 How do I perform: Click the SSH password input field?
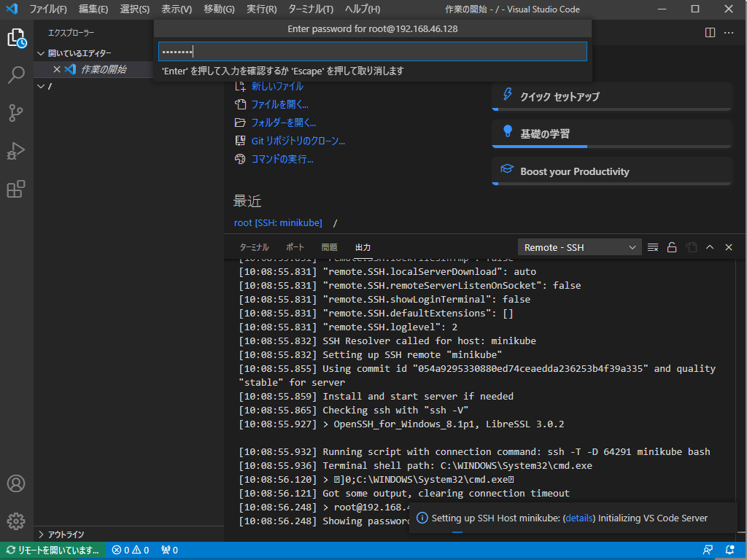point(372,52)
